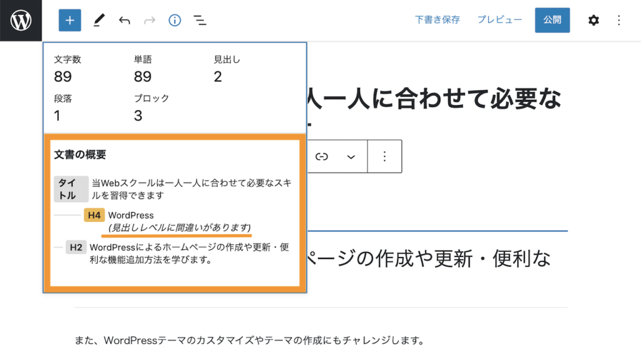The height and width of the screenshot is (364, 641).
Task: Toggle the document info details icon
Action: 175,20
